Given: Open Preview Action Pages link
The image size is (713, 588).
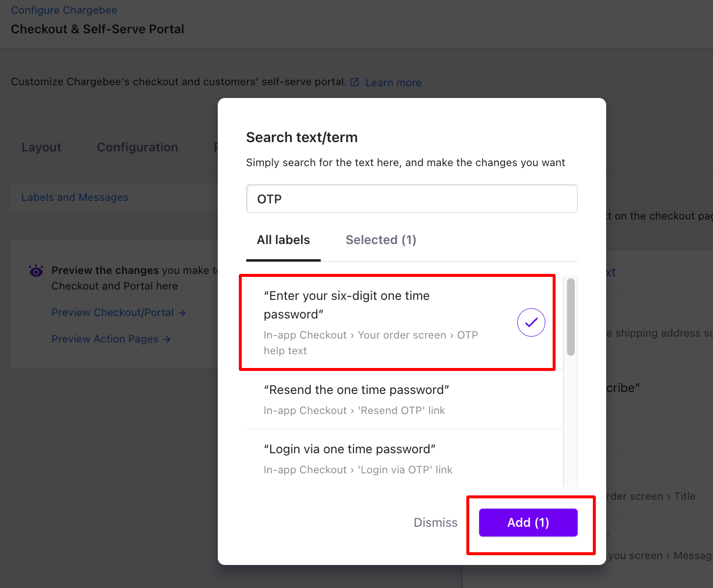Looking at the screenshot, I should pyautogui.click(x=105, y=339).
